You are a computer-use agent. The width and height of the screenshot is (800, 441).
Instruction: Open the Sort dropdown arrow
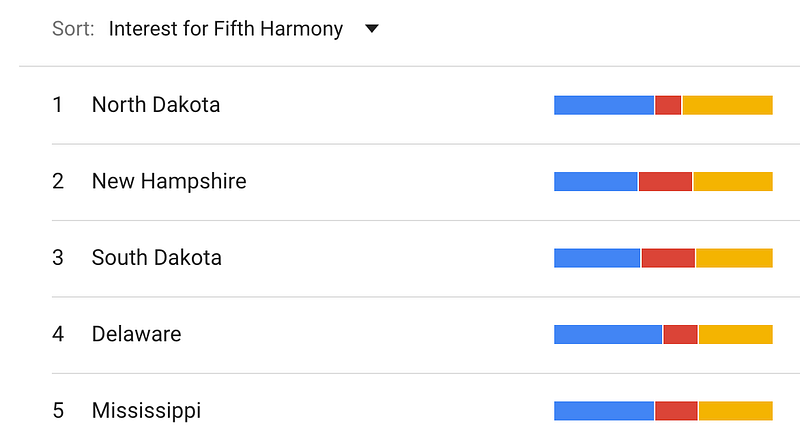click(372, 29)
